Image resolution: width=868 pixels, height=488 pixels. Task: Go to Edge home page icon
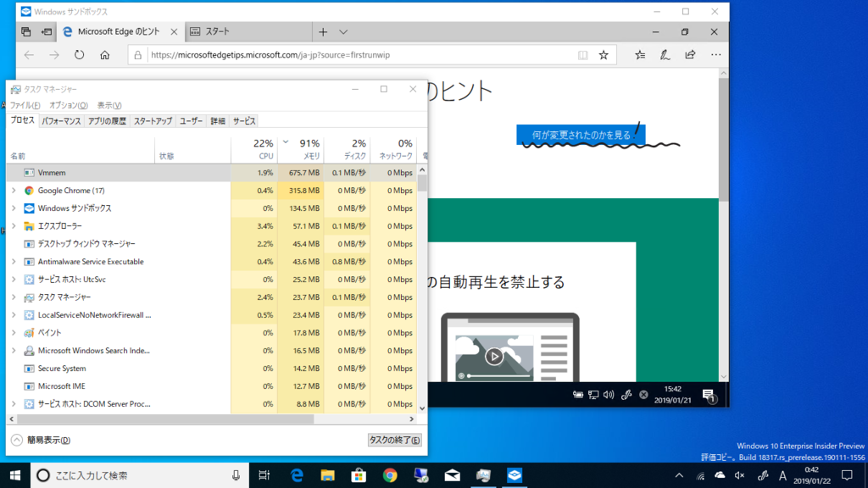pyautogui.click(x=104, y=55)
